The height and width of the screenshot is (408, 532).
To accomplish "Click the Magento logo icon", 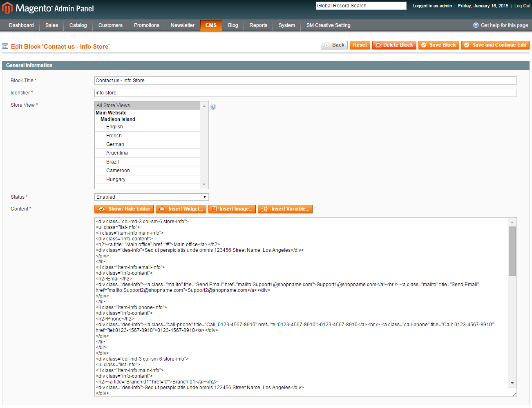I will [7, 8].
